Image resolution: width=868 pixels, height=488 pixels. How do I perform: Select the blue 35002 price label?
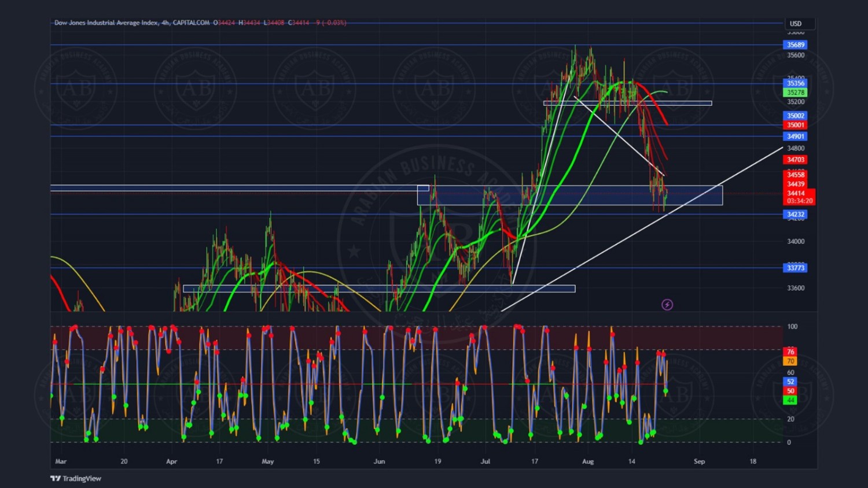(796, 116)
